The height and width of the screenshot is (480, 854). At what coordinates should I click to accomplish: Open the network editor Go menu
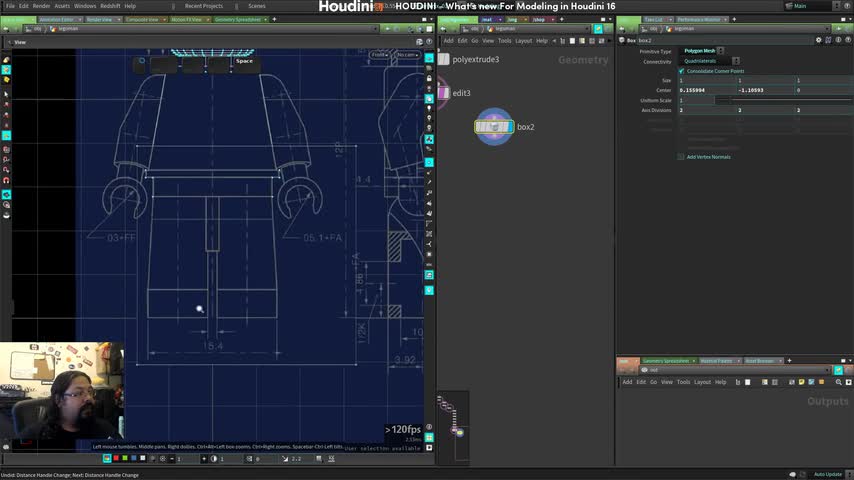[474, 41]
